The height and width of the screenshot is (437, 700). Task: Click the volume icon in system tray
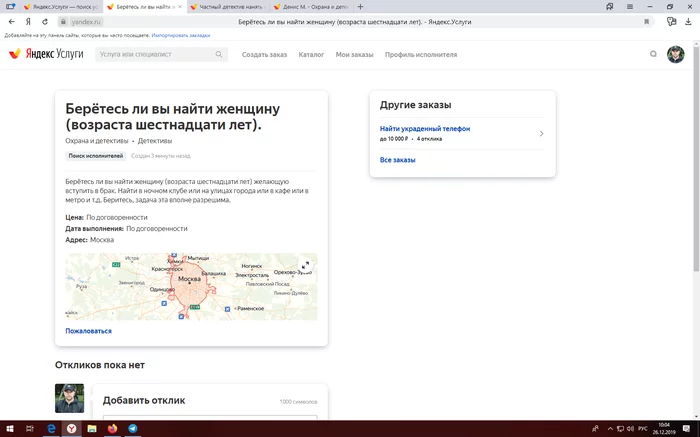tap(630, 429)
